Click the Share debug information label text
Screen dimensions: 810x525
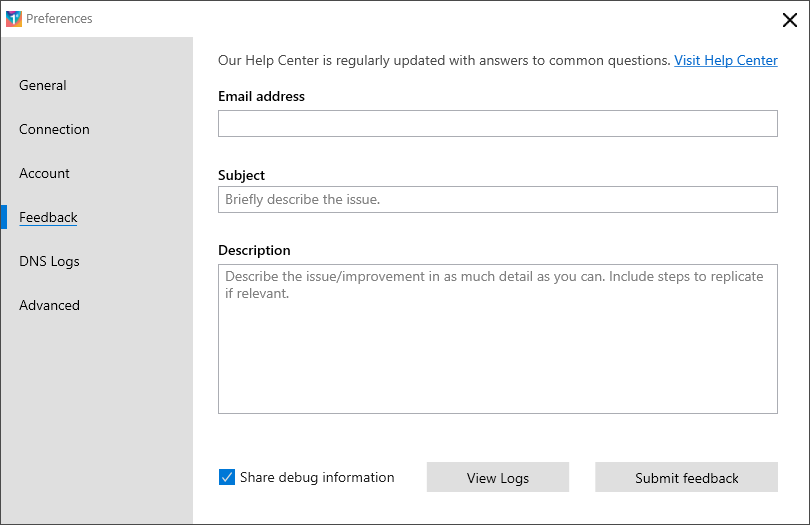(317, 477)
